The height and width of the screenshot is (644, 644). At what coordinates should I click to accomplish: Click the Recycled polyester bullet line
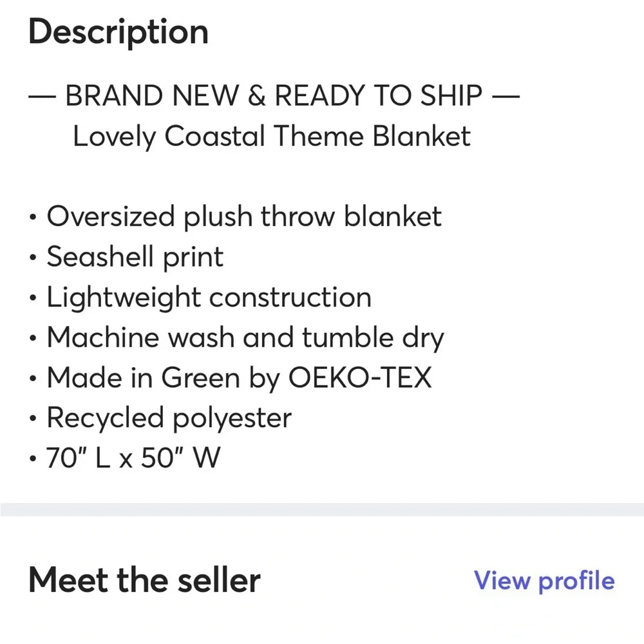click(x=160, y=419)
